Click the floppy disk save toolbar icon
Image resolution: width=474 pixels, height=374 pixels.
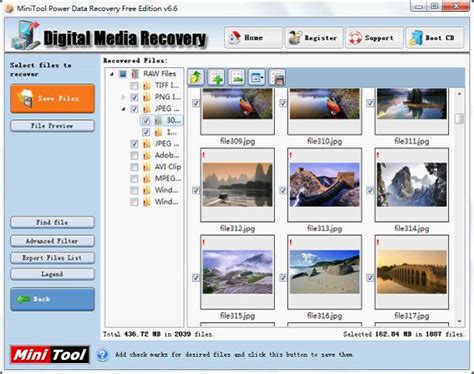click(277, 77)
